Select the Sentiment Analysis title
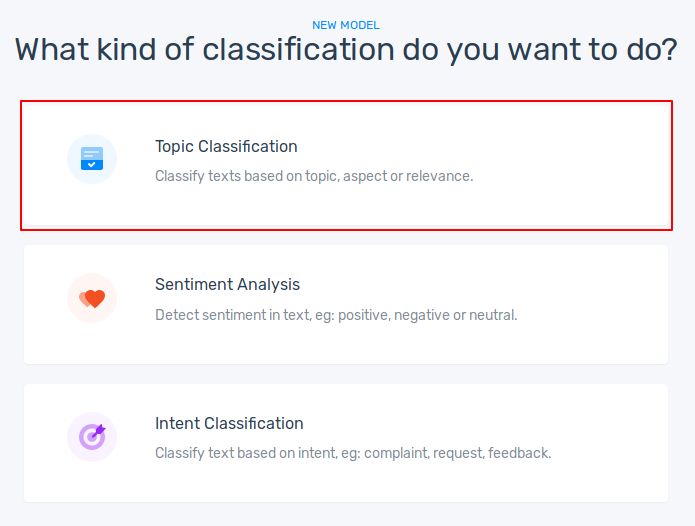This screenshot has height=526, width=695. click(x=227, y=285)
